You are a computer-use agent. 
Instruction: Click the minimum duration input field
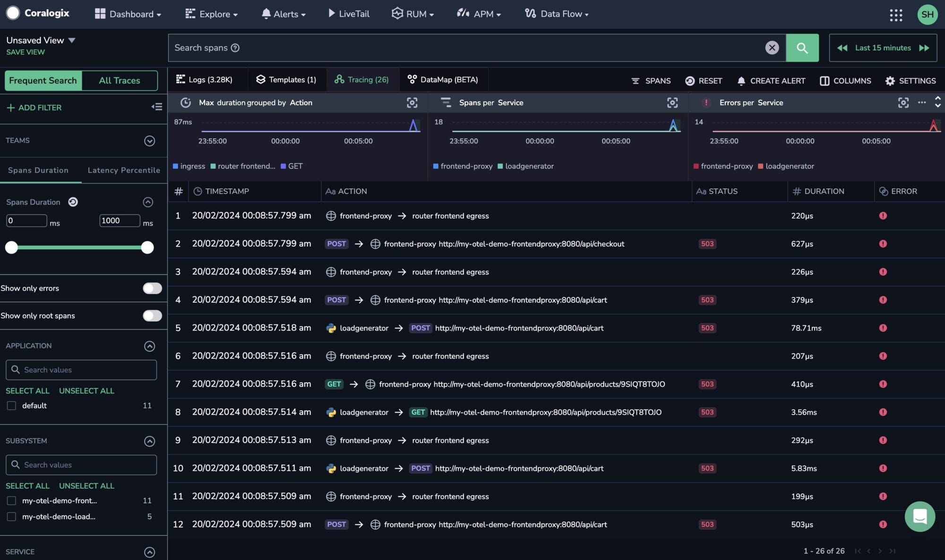(26, 221)
